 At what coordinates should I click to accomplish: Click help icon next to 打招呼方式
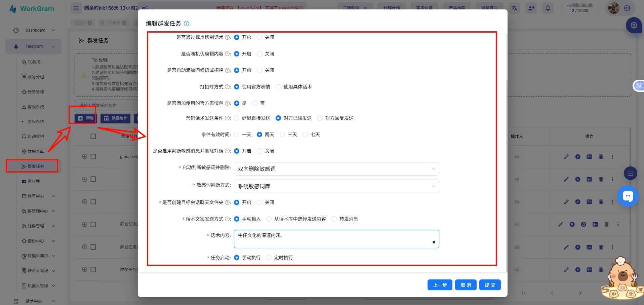pos(227,87)
